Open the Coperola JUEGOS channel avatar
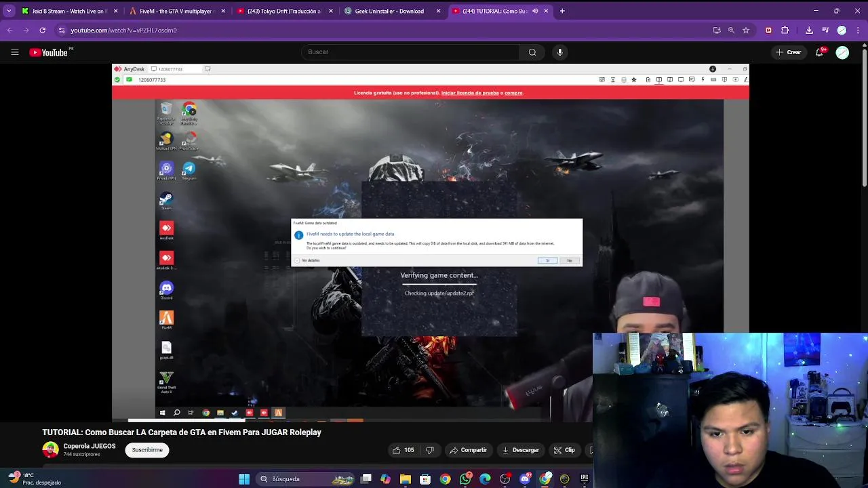 [x=50, y=450]
